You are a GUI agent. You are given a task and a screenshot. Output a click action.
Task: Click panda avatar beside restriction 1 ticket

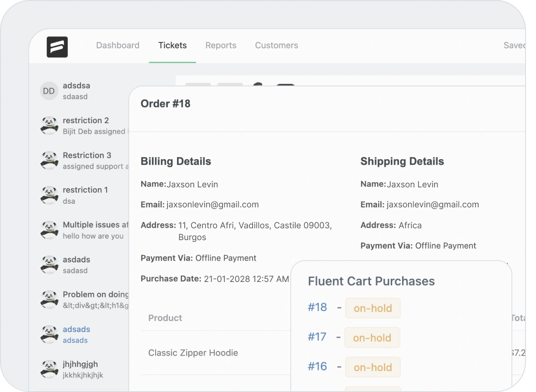(x=49, y=195)
